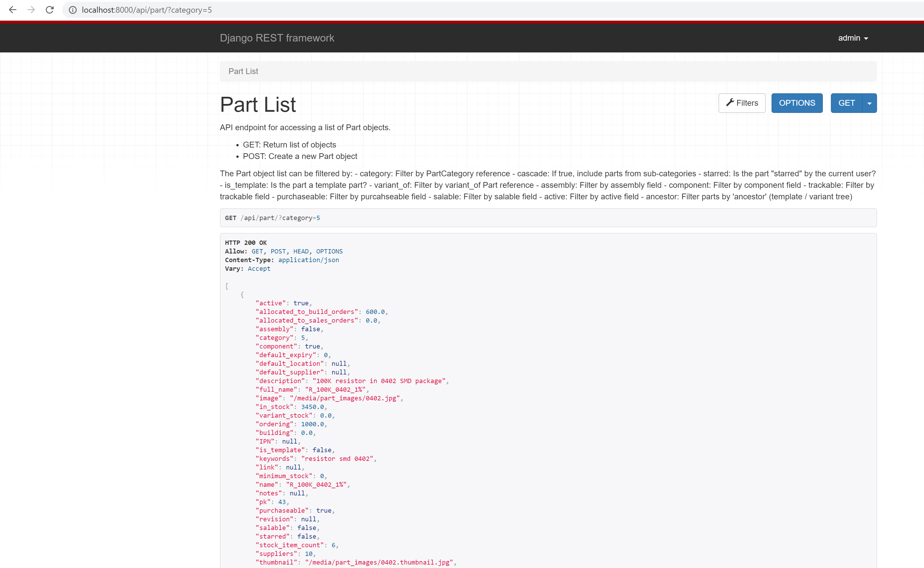The image size is (924, 568).
Task: Click the Filters button
Action: (x=741, y=103)
